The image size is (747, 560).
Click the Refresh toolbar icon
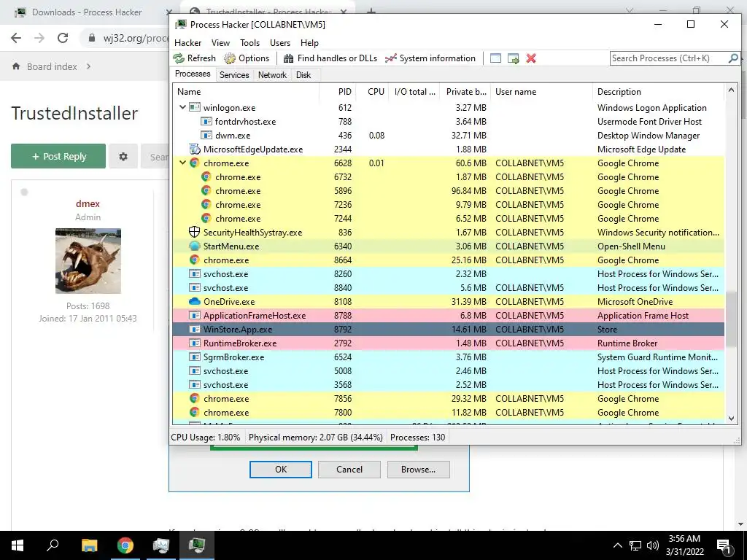(x=179, y=58)
